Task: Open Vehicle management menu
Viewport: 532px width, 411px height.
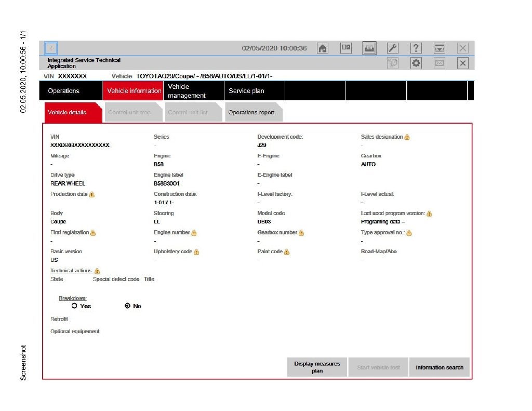Action: (194, 91)
